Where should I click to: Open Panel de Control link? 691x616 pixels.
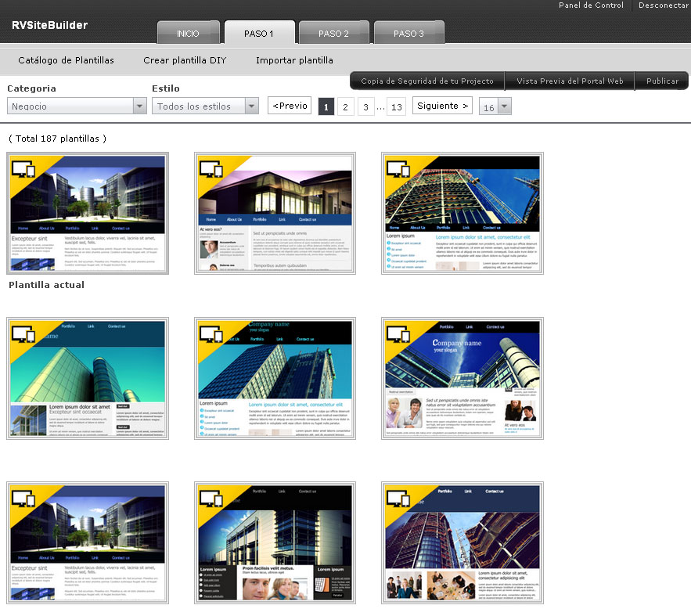point(591,5)
